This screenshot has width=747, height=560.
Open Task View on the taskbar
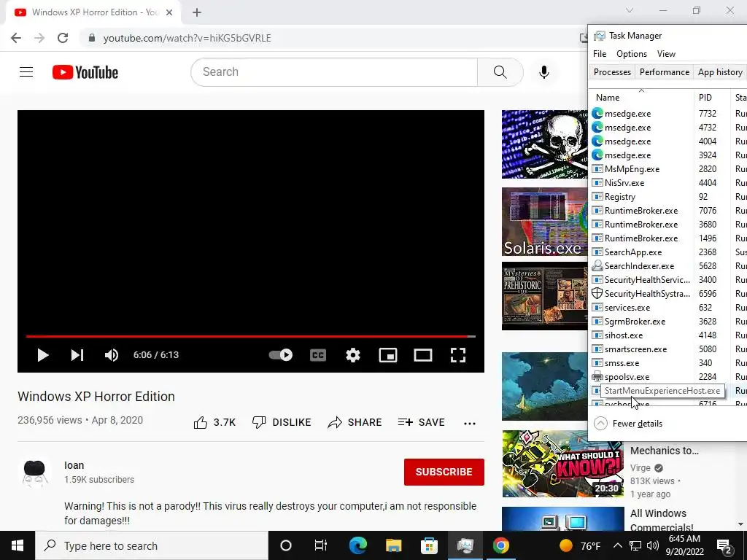point(321,545)
